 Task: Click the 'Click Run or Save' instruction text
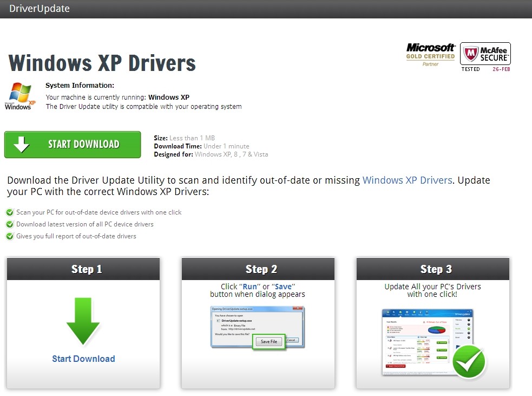click(x=258, y=290)
